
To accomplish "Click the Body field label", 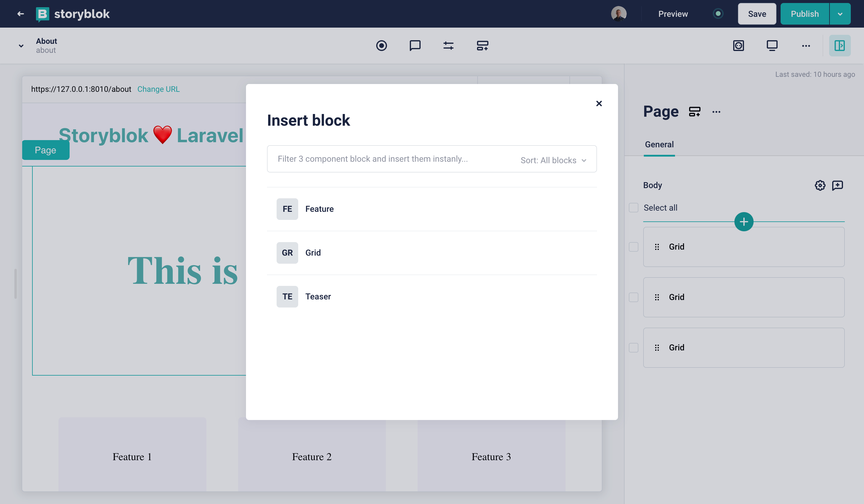I will tap(652, 185).
